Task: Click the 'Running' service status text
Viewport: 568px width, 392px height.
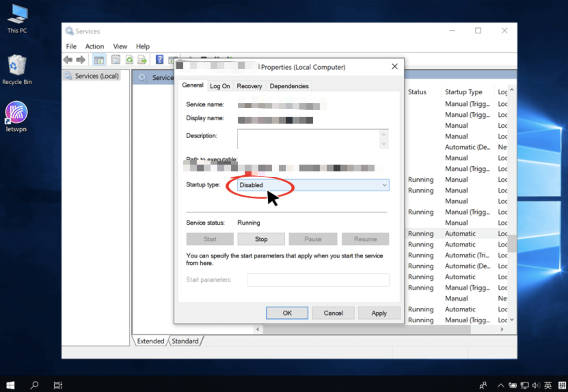Action: [x=248, y=223]
